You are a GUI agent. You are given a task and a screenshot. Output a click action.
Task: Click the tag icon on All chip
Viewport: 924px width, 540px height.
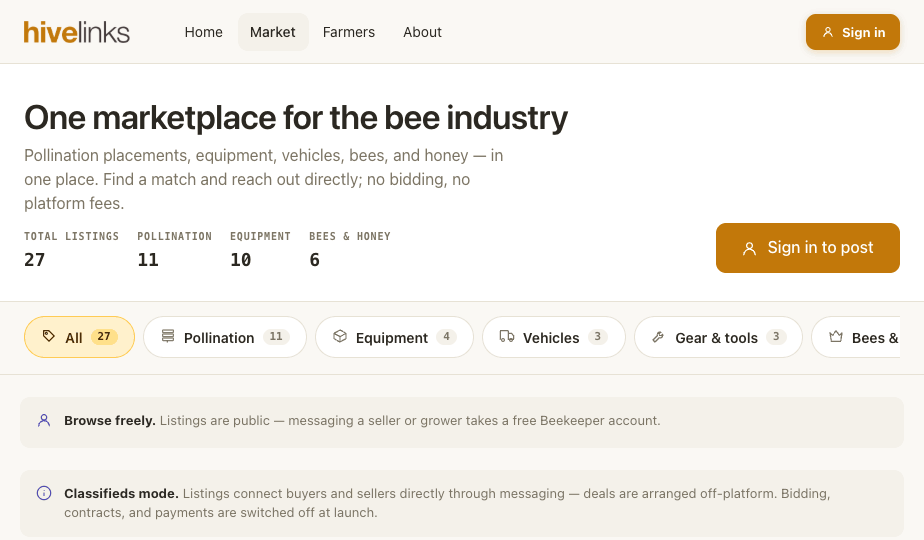[49, 336]
